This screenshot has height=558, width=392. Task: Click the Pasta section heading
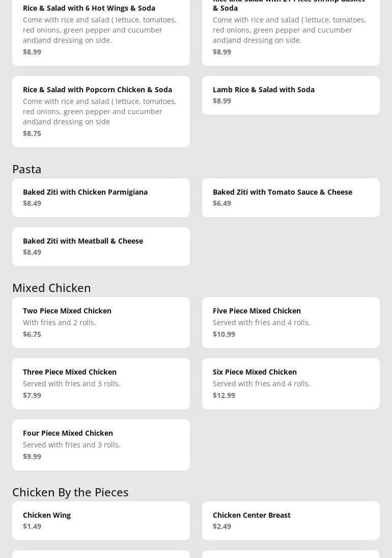click(27, 169)
